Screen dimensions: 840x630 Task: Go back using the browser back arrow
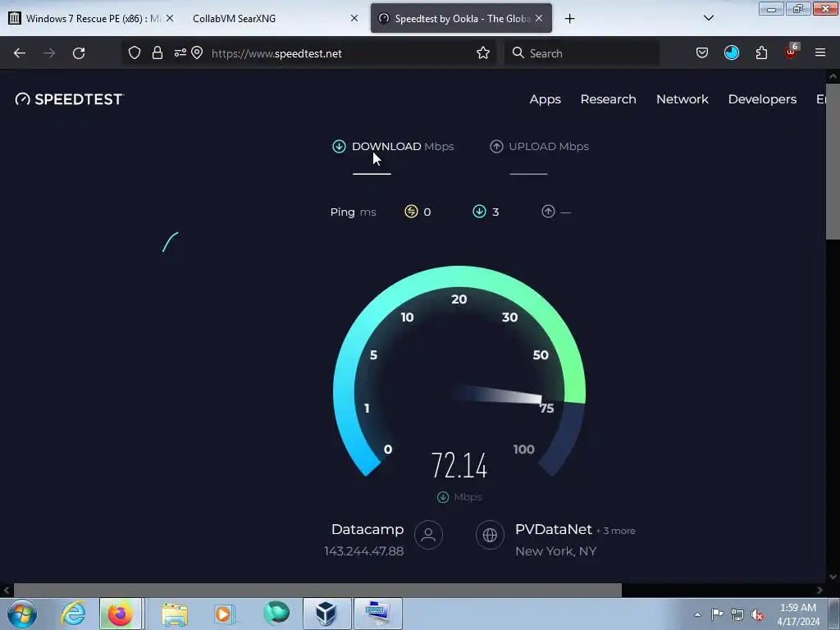[x=20, y=53]
